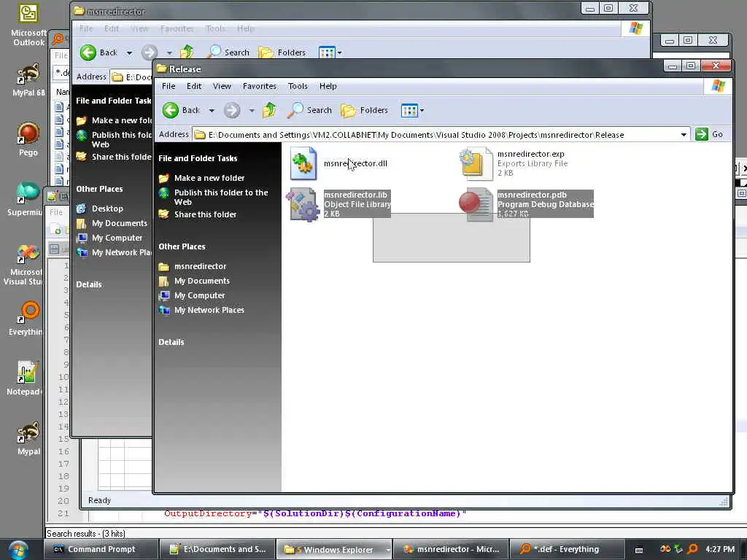The image size is (747, 560).
Task: Toggle Folders in msnredirector window toolbar
Action: (x=282, y=52)
